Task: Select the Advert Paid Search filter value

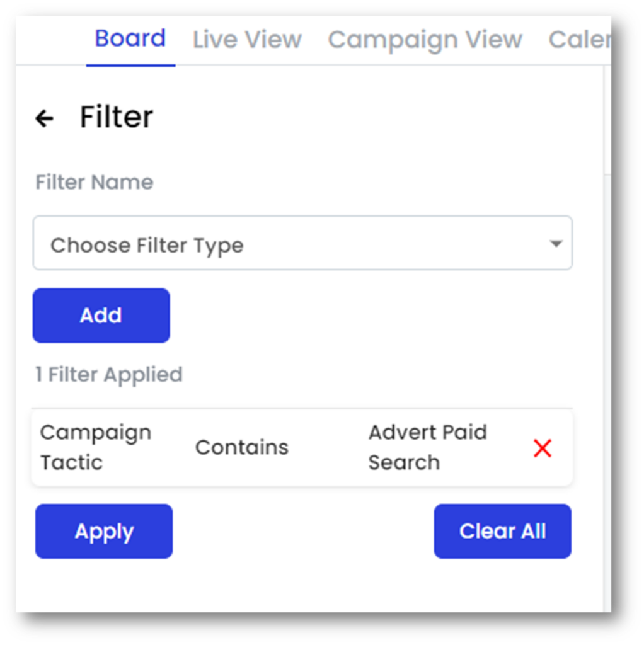Action: (427, 447)
